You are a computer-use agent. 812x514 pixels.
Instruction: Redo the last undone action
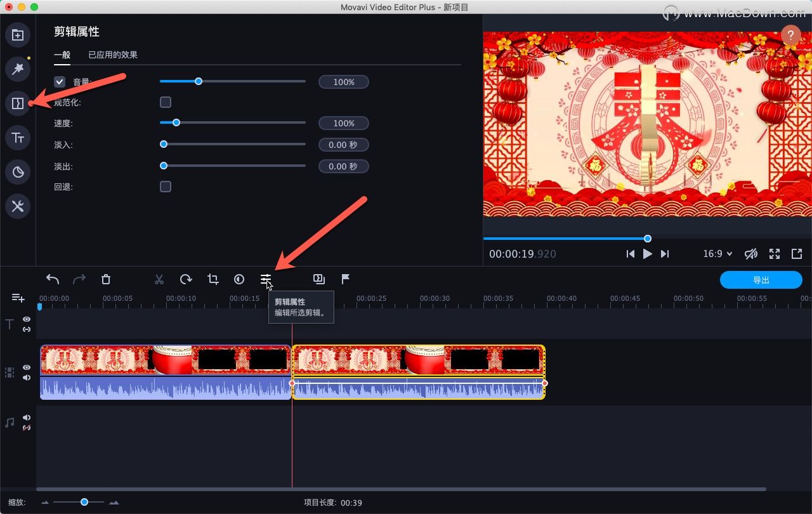79,279
